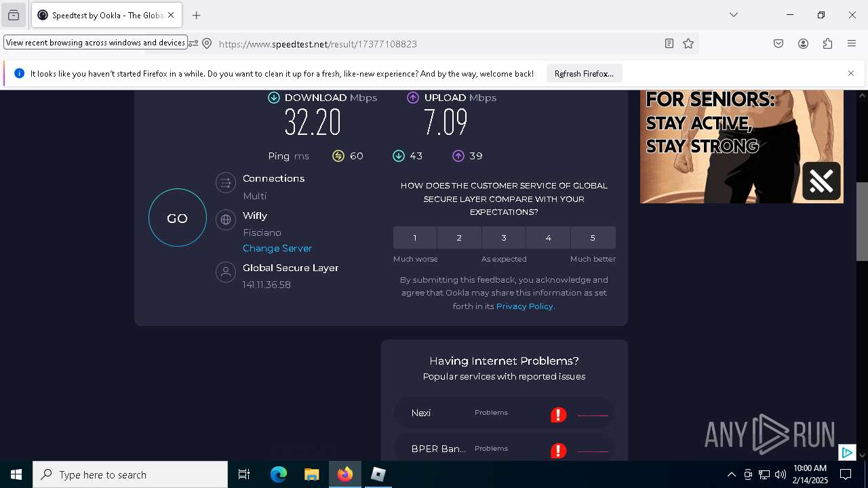Click the AdChoices icon at bottom right
This screenshot has width=868, height=488.
(847, 452)
